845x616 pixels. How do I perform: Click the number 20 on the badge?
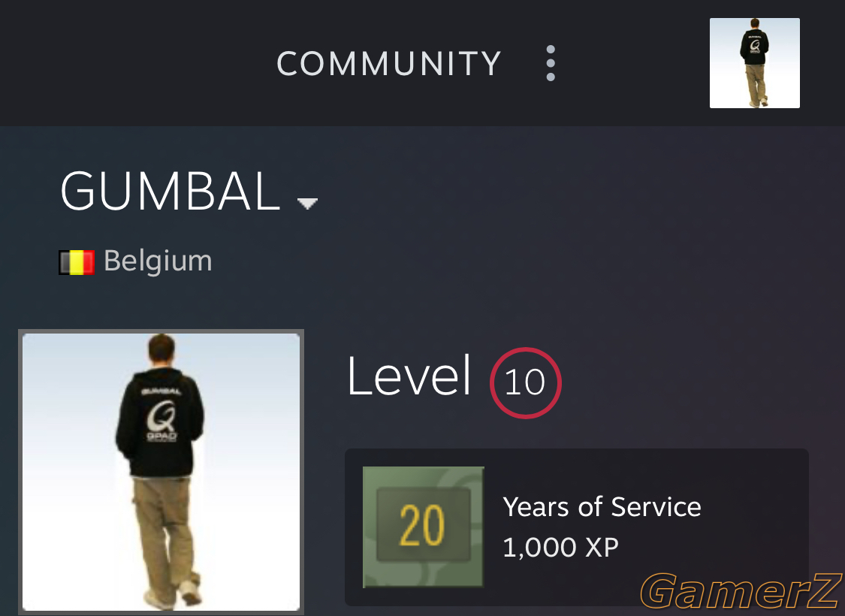pyautogui.click(x=422, y=525)
